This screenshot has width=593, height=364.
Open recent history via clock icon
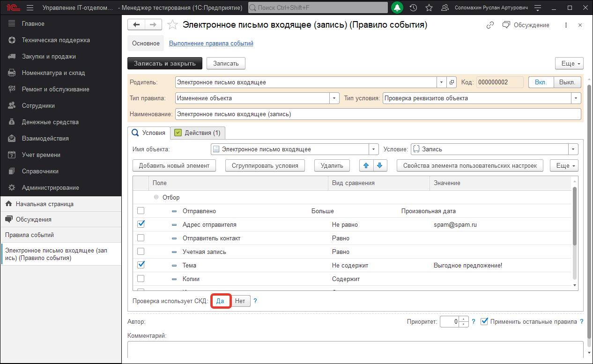click(413, 7)
